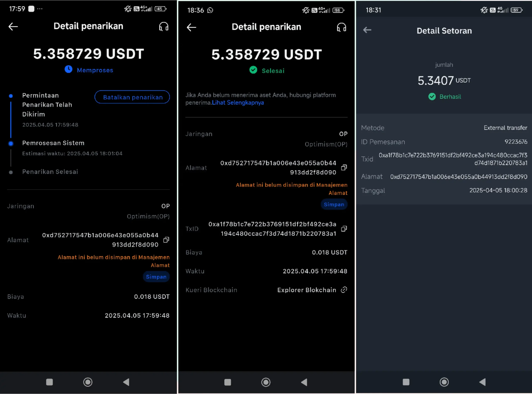
Task: Click ID Pemesanan value 9223676
Action: point(516,142)
